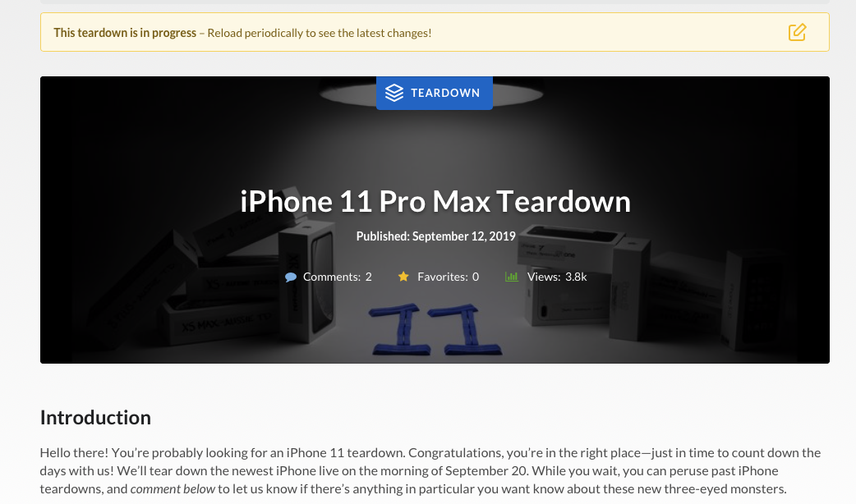Click the blue speech bubble comments icon
This screenshot has height=504, width=856.
(291, 277)
